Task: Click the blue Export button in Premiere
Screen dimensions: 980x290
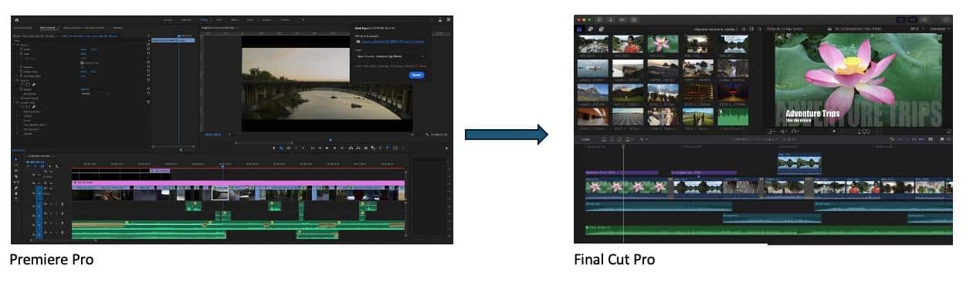Action: click(416, 75)
